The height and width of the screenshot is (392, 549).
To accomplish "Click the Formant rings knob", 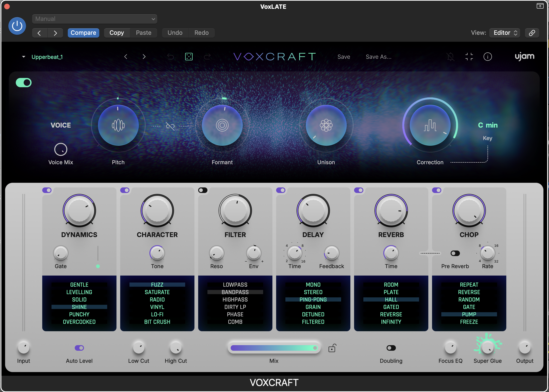I will click(x=222, y=125).
